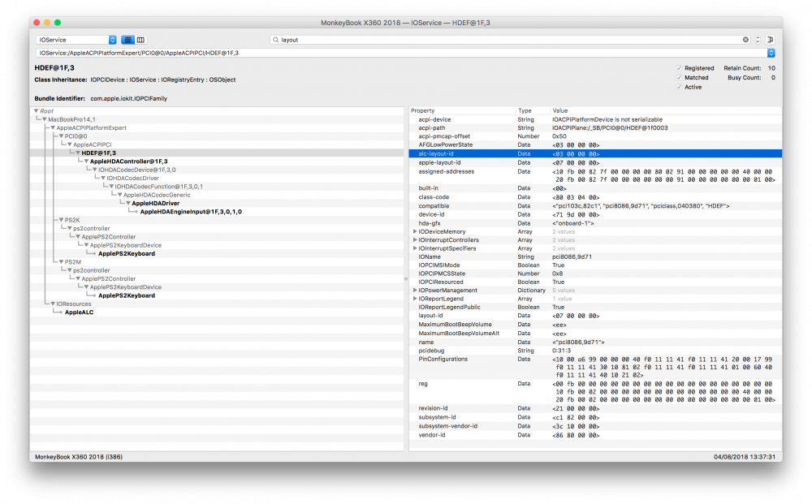Select the MaximumBootBeepVolumeAlt row
Screen dimensions: 812x504
coord(595,334)
